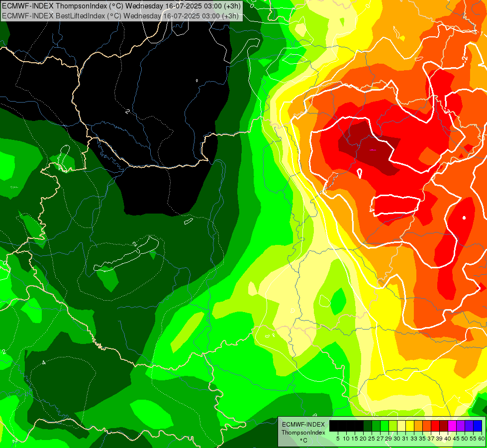Viewport: 487px width, 448px height.
Task: Click legend tick label 33
Action: pyautogui.click(x=414, y=439)
